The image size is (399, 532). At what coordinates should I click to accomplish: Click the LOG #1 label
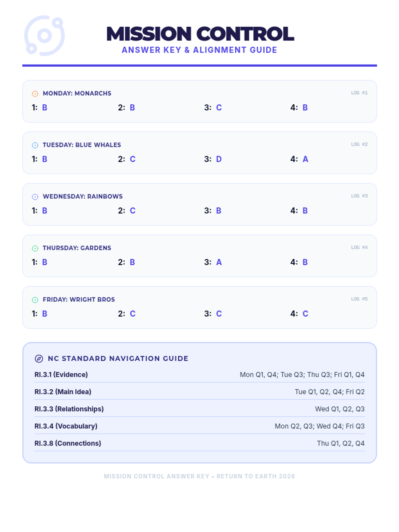tap(359, 93)
